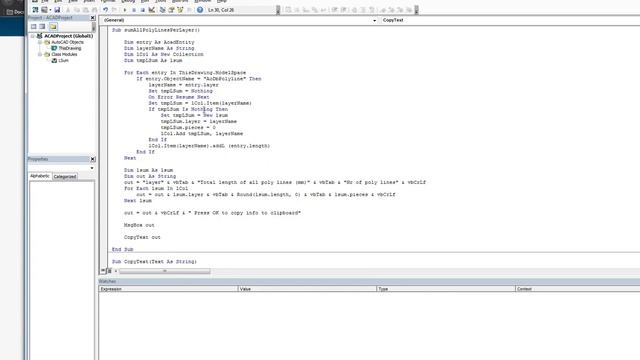Screen dimensions: 640x360
Task: Click the View AutoCAD host application icon
Action: pyautogui.click(x=35, y=10)
